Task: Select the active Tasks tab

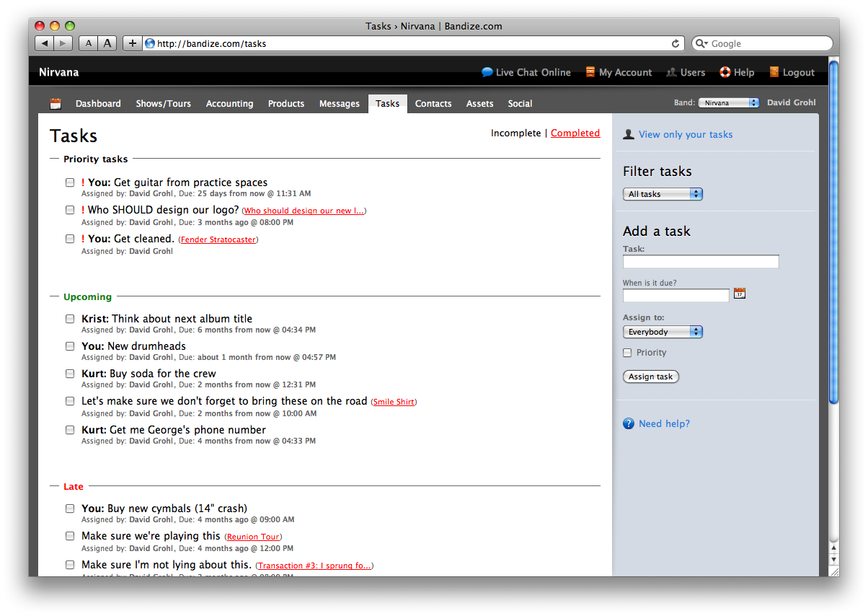Action: [387, 104]
